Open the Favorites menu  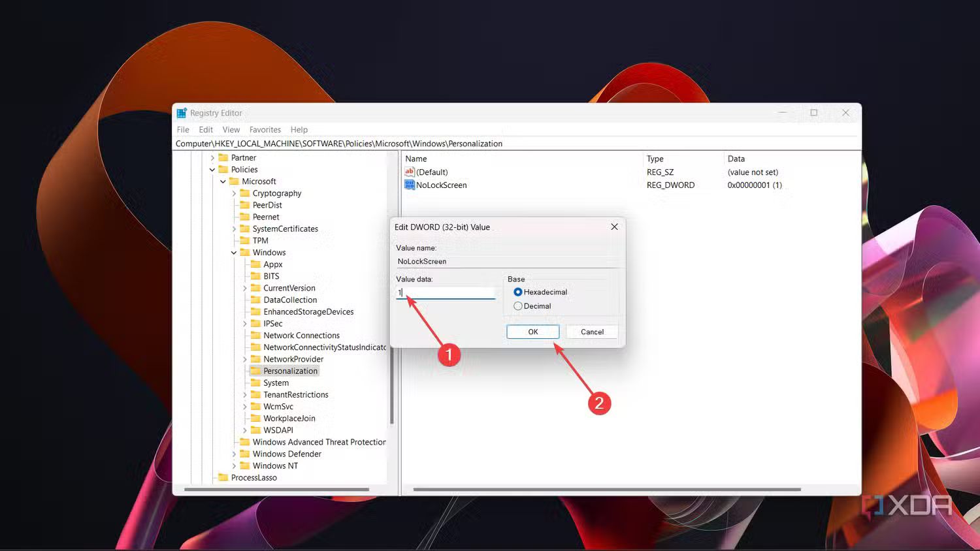point(265,129)
